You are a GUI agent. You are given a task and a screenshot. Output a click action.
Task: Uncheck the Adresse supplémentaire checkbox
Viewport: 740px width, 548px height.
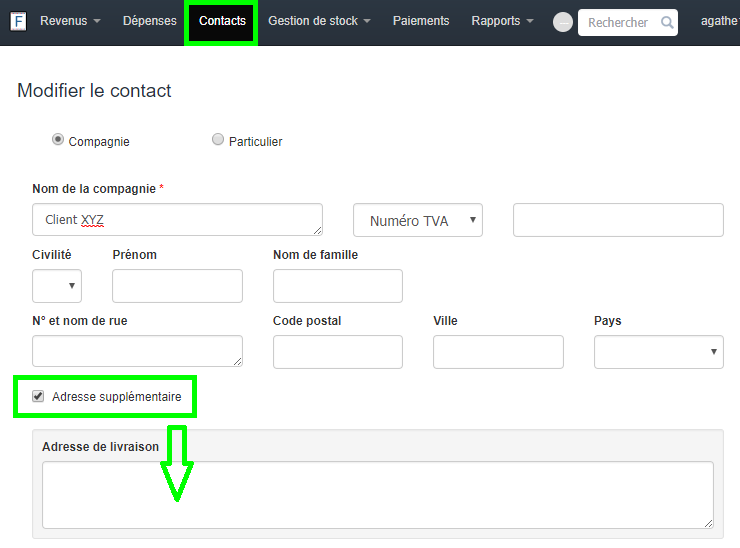[38, 397]
